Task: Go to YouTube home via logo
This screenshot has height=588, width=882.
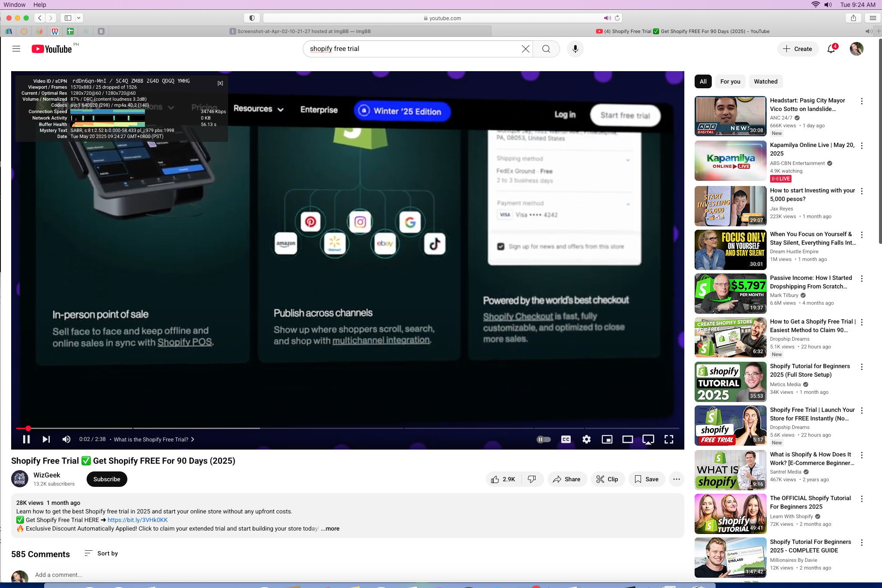Action: [x=52, y=49]
